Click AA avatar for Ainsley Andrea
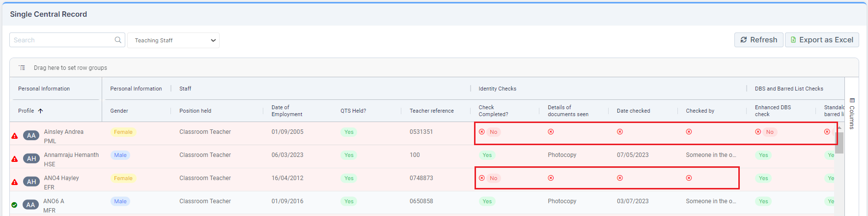Image resolution: width=868 pixels, height=216 pixels. coord(31,135)
